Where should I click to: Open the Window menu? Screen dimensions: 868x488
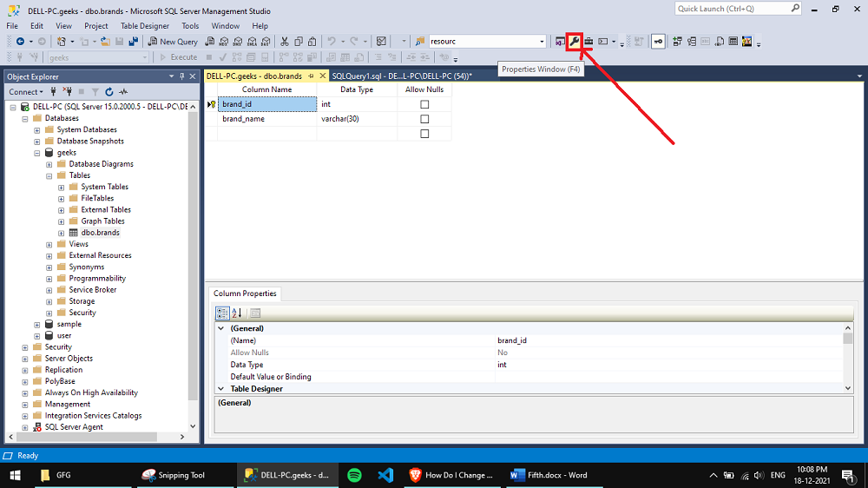click(x=226, y=26)
